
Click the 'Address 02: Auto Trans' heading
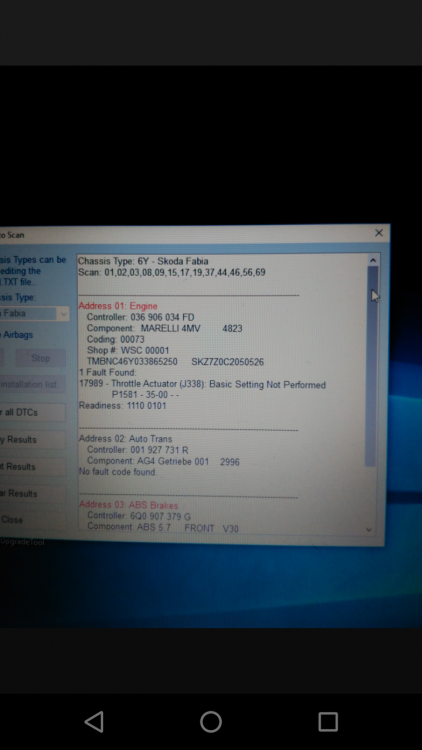[125, 439]
